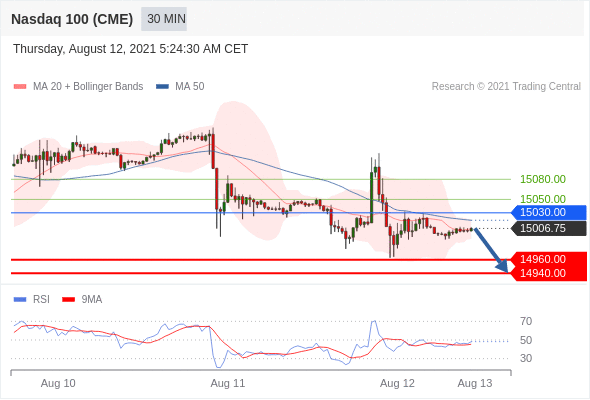The height and width of the screenshot is (400, 590).
Task: Click the Aug 11 date axis label
Action: 228,383
